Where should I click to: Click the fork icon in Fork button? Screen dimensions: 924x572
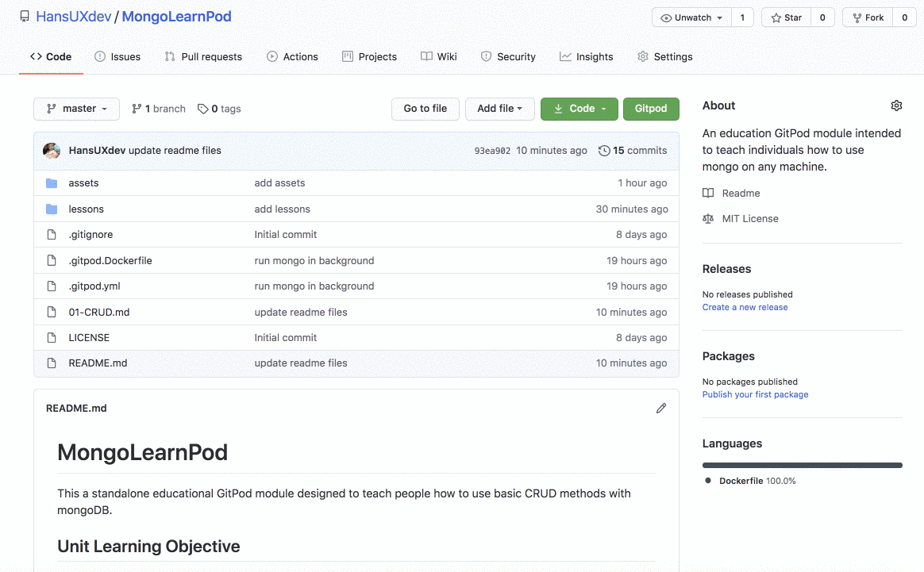[857, 17]
